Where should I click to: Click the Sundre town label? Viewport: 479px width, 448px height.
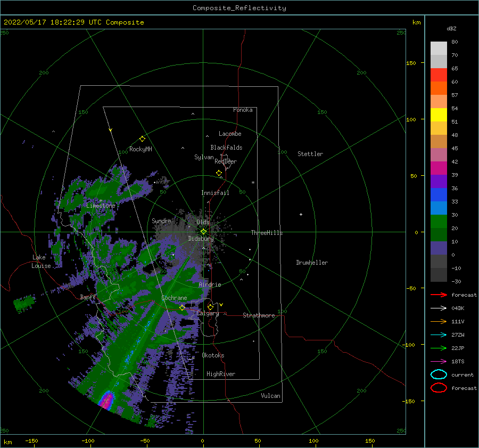[x=162, y=221]
